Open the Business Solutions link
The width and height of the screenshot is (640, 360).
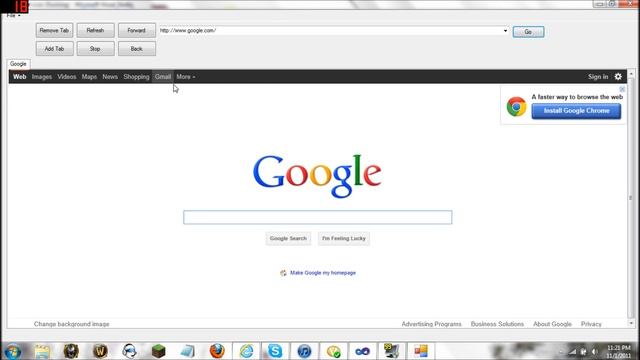(x=497, y=324)
